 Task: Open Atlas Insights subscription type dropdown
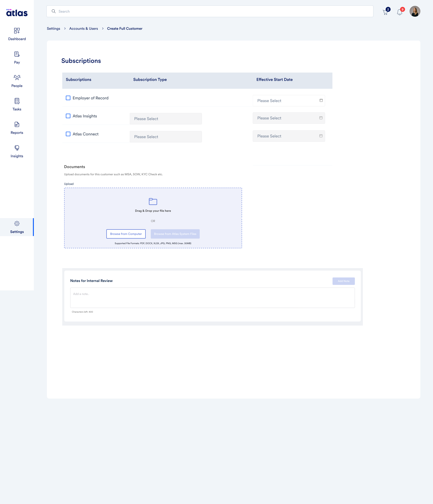pyautogui.click(x=166, y=119)
